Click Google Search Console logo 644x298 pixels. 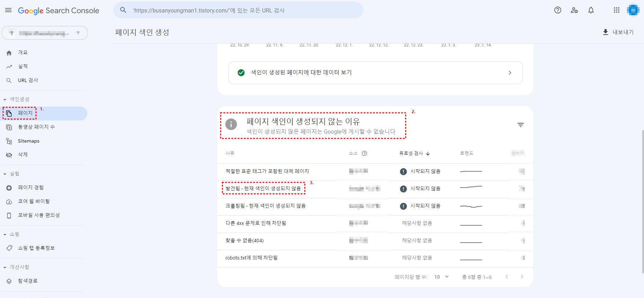click(x=59, y=11)
